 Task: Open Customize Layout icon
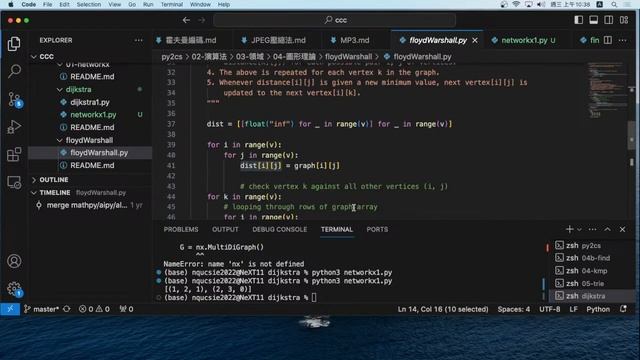click(x=624, y=20)
